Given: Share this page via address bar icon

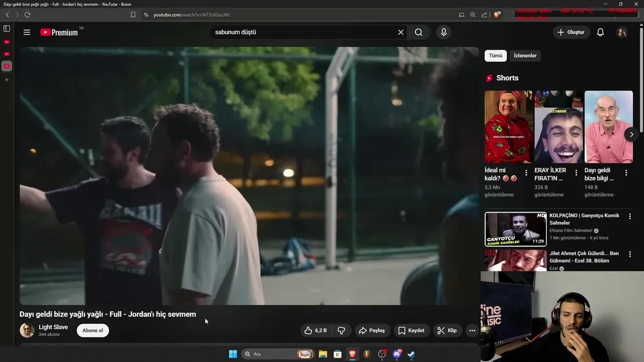Looking at the screenshot, I should (484, 15).
